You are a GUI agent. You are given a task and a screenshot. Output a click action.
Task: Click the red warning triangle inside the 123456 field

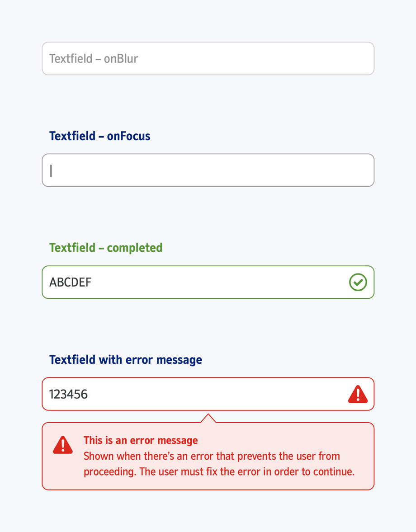(x=358, y=394)
